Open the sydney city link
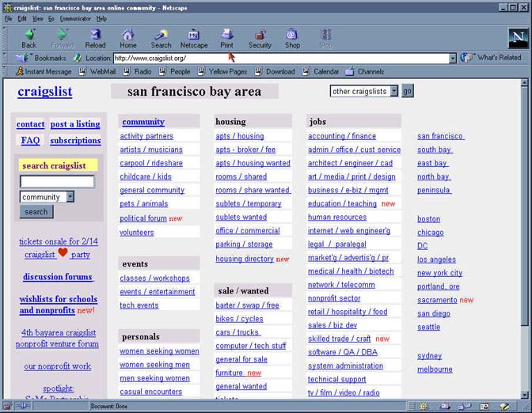Viewport: 532px width, 413px height. click(x=430, y=356)
